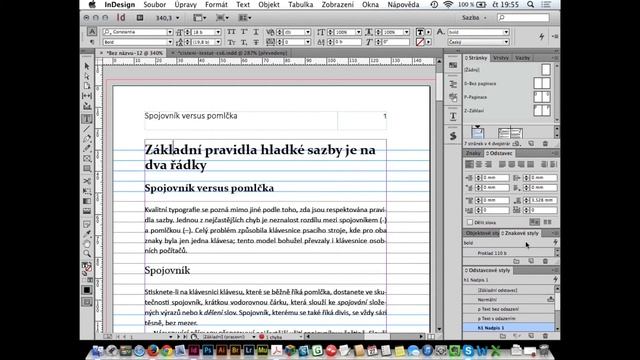This screenshot has height=360, width=640.
Task: Select the Direct Selection tool
Action: click(87, 76)
